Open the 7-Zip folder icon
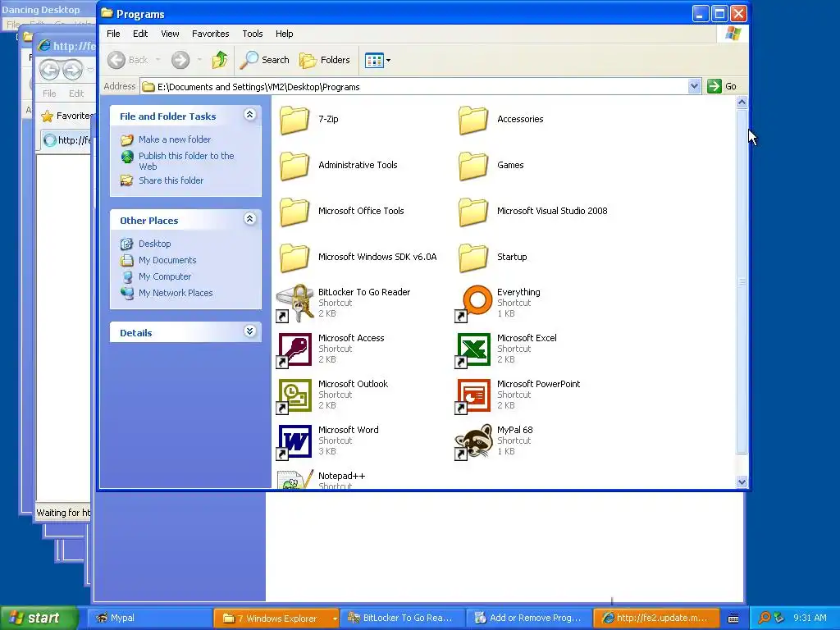 coord(294,120)
